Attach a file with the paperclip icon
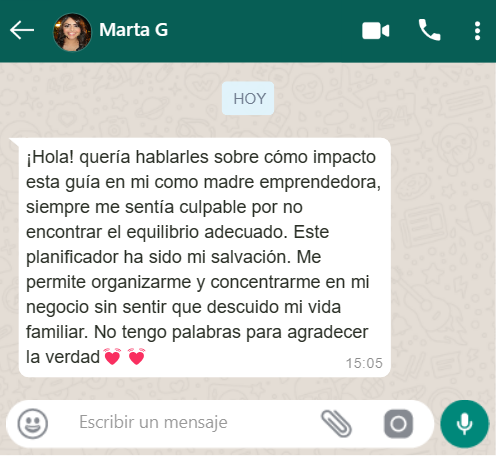Screen dimensions: 496x456 [x=336, y=423]
